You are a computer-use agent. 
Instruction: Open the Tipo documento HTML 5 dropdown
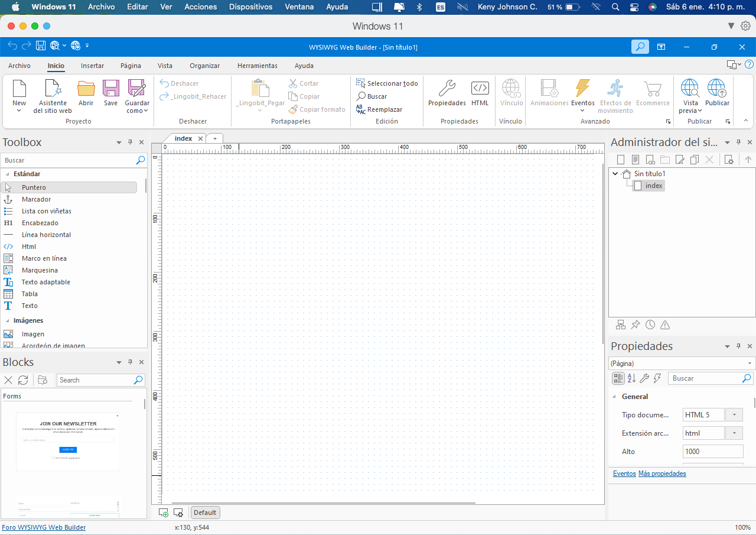[x=734, y=415]
